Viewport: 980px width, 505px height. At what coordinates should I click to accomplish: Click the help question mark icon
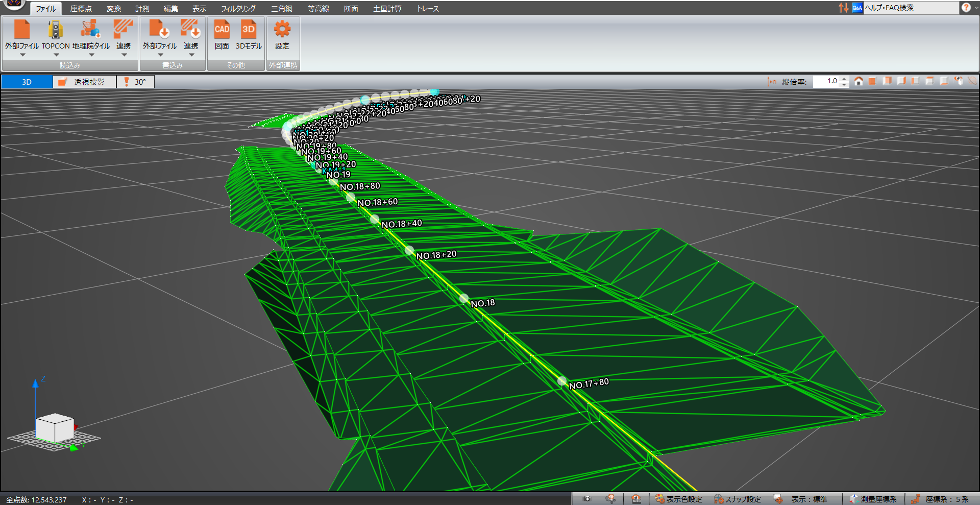click(966, 8)
